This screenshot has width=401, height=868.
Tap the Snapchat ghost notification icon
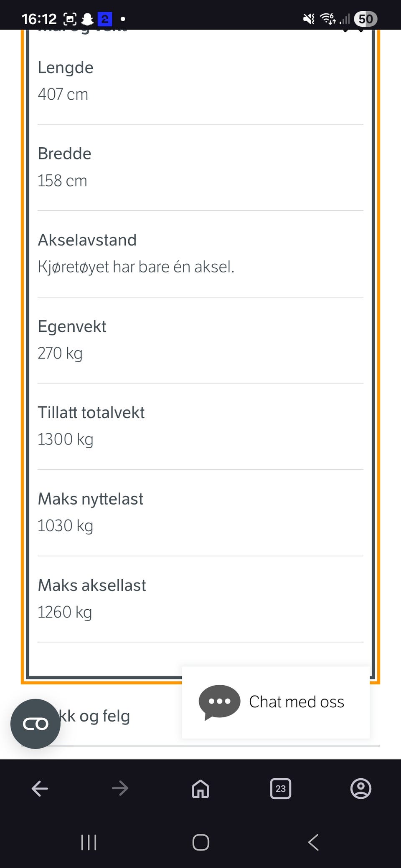tap(87, 19)
